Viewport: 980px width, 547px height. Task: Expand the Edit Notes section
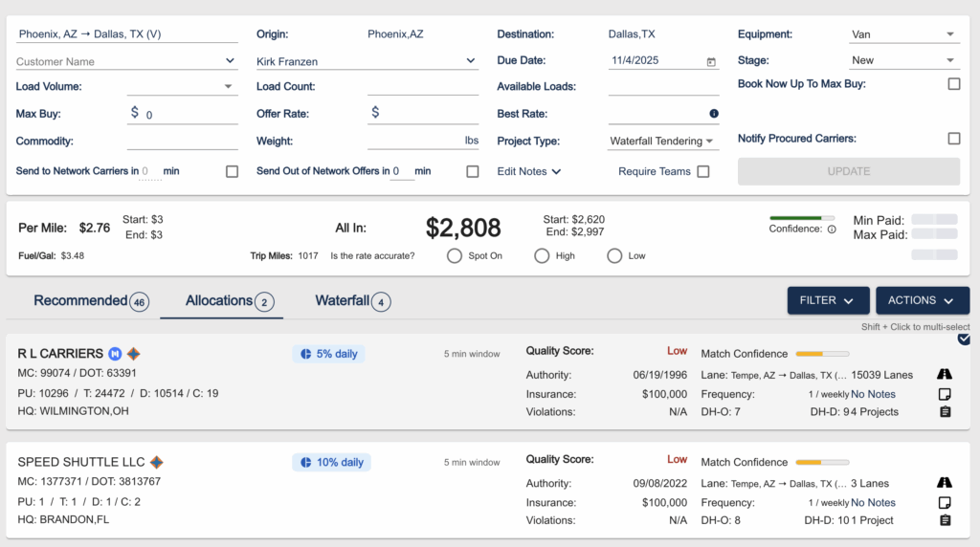tap(528, 172)
